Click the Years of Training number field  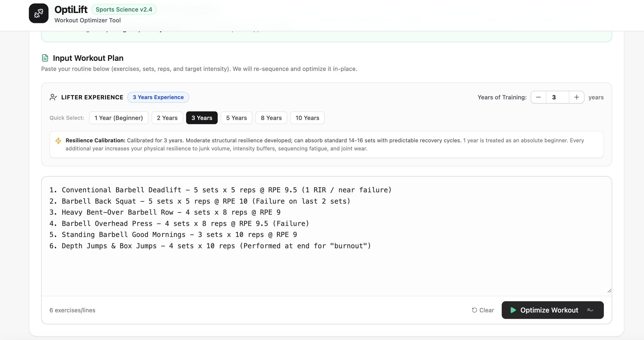pos(558,97)
